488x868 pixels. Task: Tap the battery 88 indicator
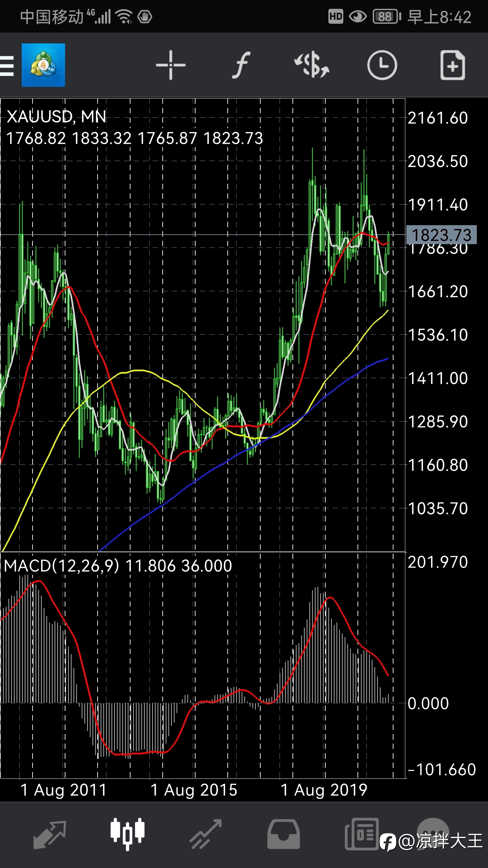(387, 17)
